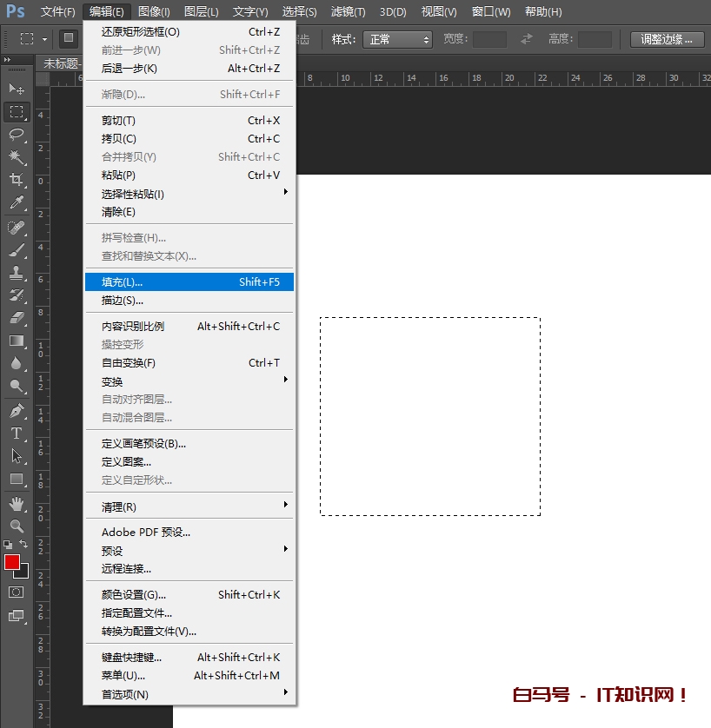Swap foreground and background colors
Image resolution: width=711 pixels, height=728 pixels.
pos(24,544)
